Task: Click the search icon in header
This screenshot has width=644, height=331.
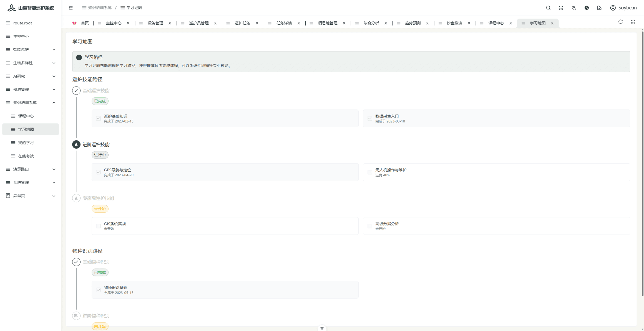Action: point(548,8)
